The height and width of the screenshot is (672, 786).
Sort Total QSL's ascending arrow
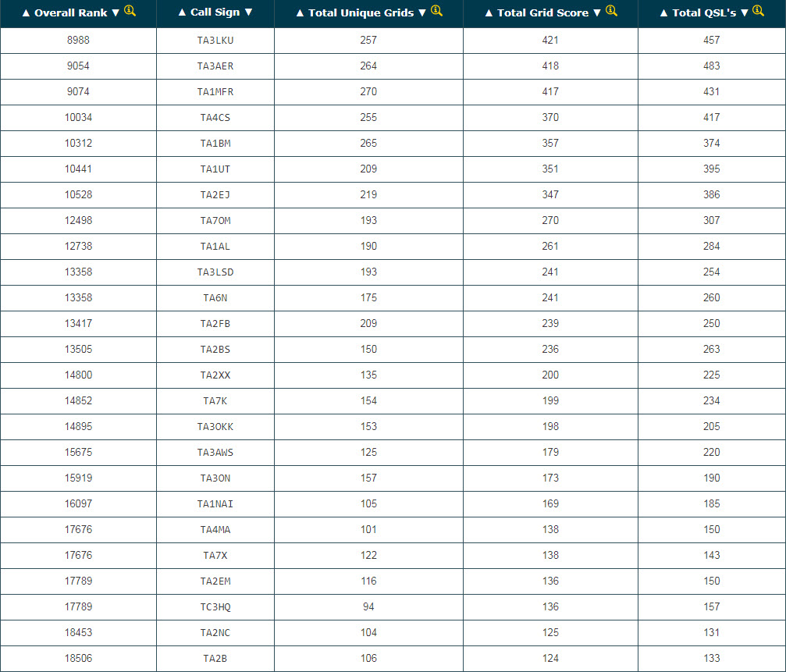[664, 13]
